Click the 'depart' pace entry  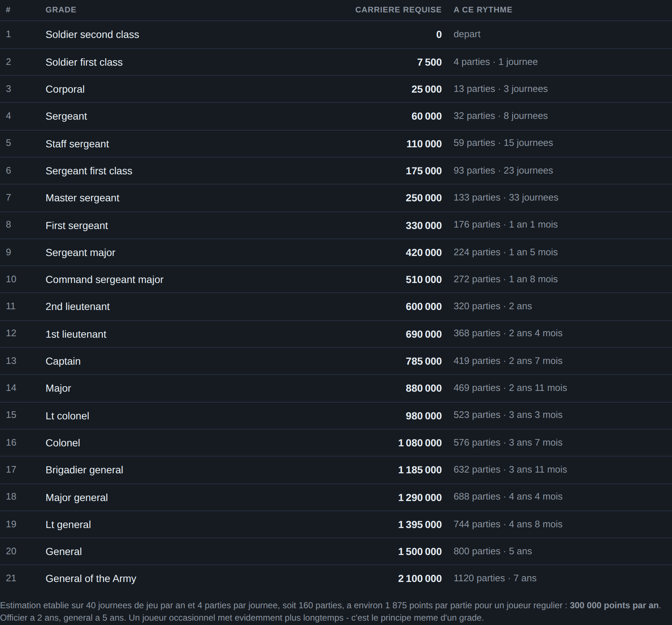tap(467, 34)
